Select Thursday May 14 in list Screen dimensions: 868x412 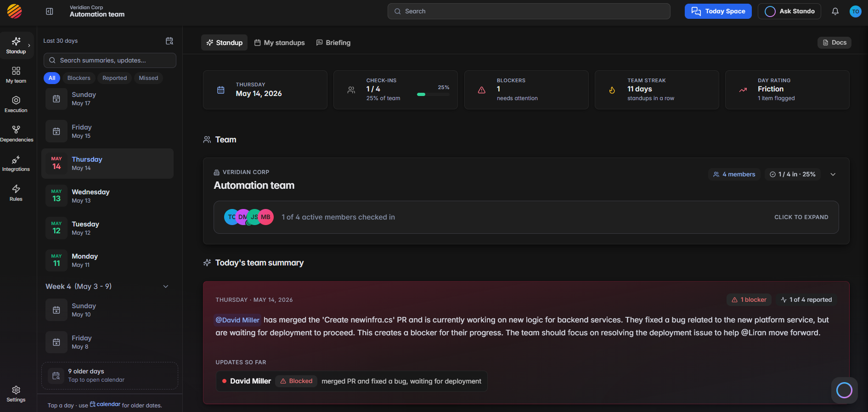pos(107,164)
